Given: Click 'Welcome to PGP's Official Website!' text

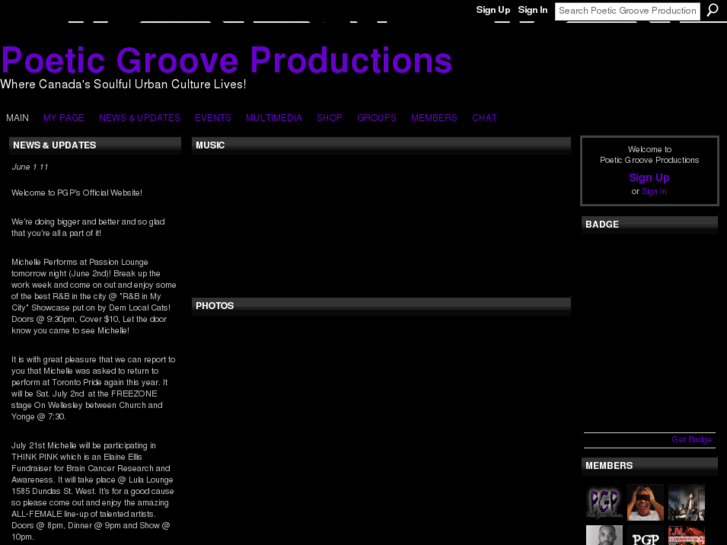Looking at the screenshot, I should [77, 192].
